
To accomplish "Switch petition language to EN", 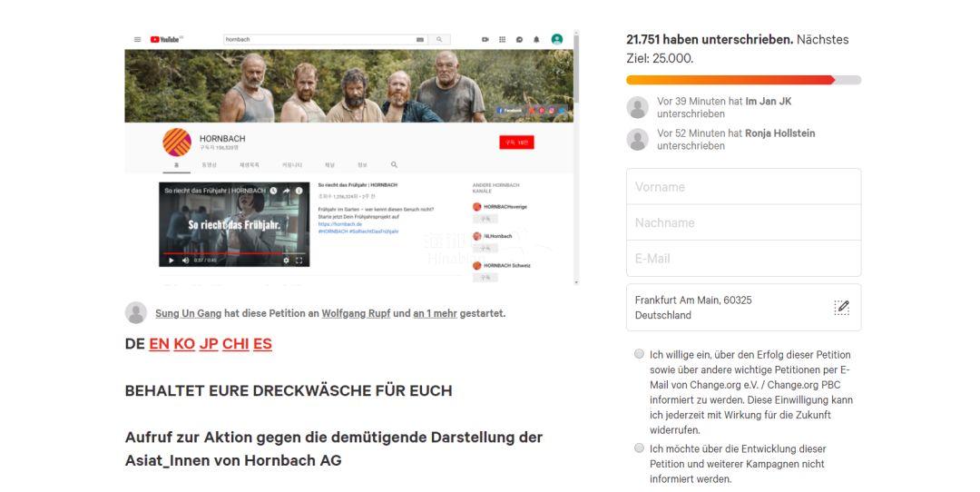I will (159, 344).
